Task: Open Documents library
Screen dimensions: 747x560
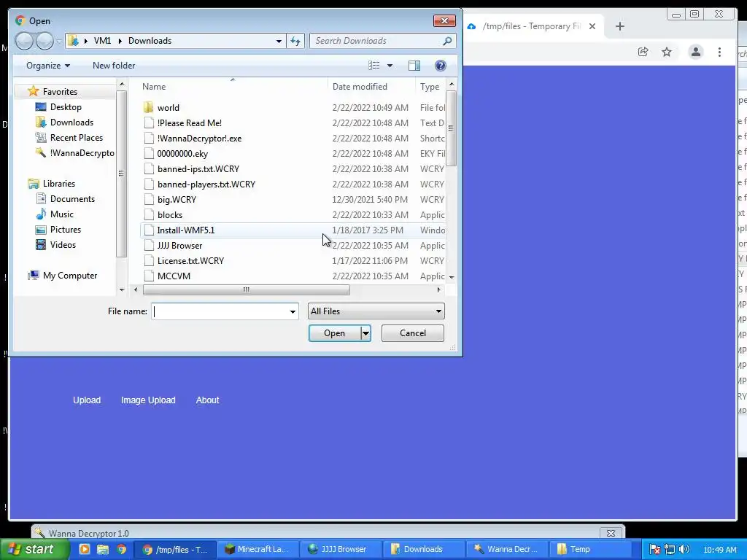Action: pos(72,199)
